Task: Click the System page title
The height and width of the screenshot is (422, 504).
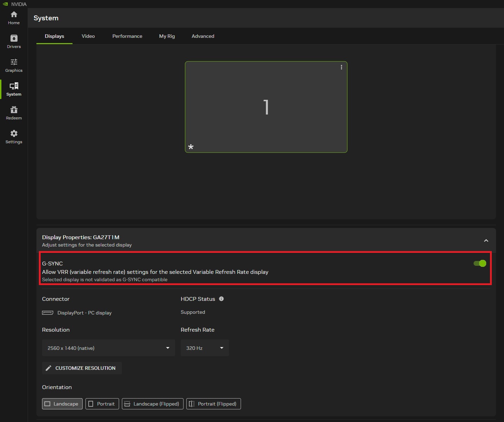Action: (46, 18)
